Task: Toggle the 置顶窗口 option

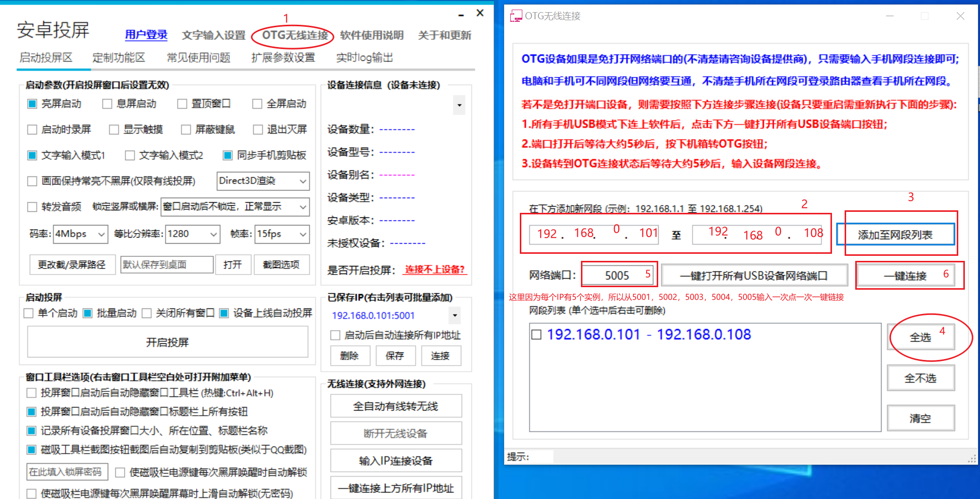Action: click(x=182, y=104)
